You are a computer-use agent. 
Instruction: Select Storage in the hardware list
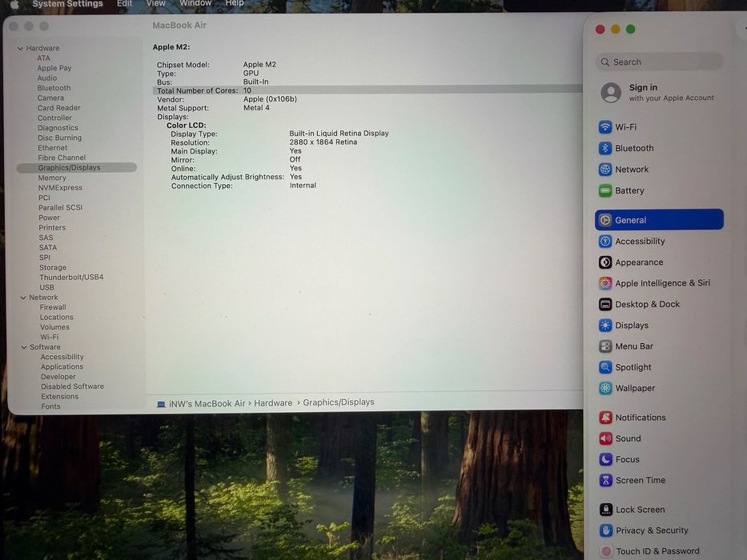pos(53,268)
